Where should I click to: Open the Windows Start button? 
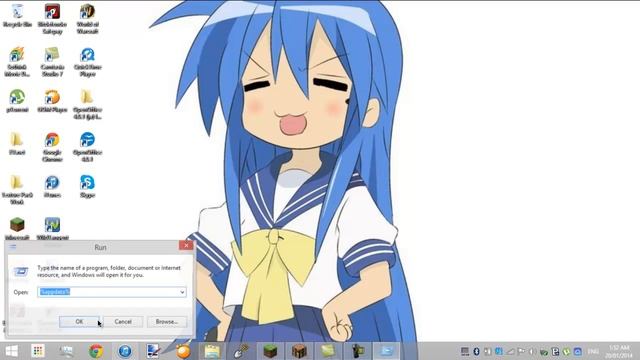coord(11,351)
